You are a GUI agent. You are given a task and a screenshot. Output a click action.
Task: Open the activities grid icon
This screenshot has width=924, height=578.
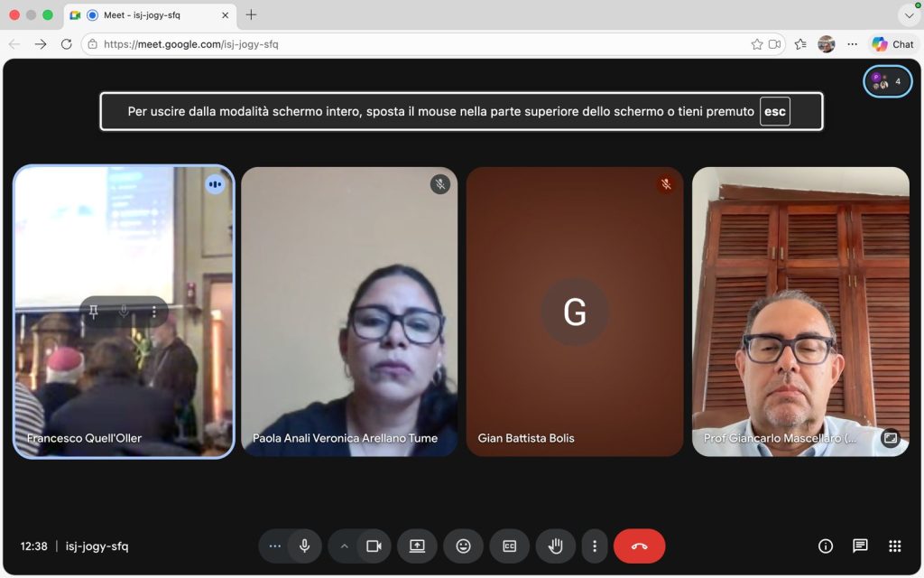pos(894,545)
